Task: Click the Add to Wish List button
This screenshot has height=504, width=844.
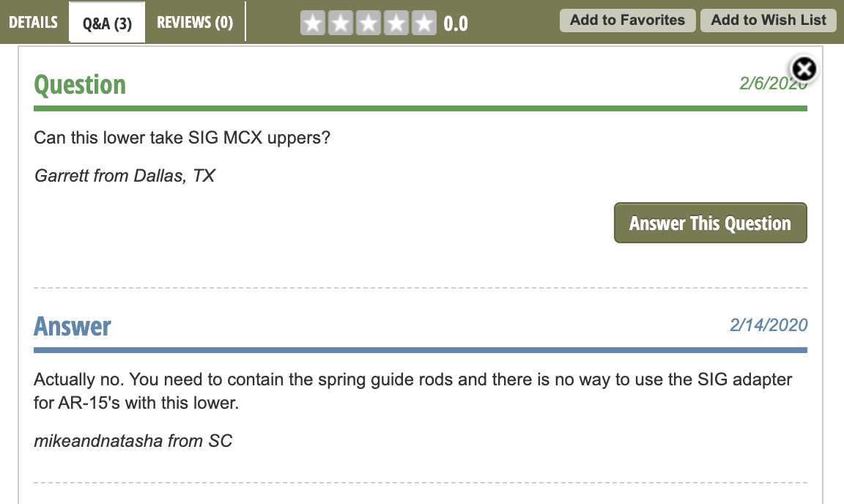Action: (769, 21)
